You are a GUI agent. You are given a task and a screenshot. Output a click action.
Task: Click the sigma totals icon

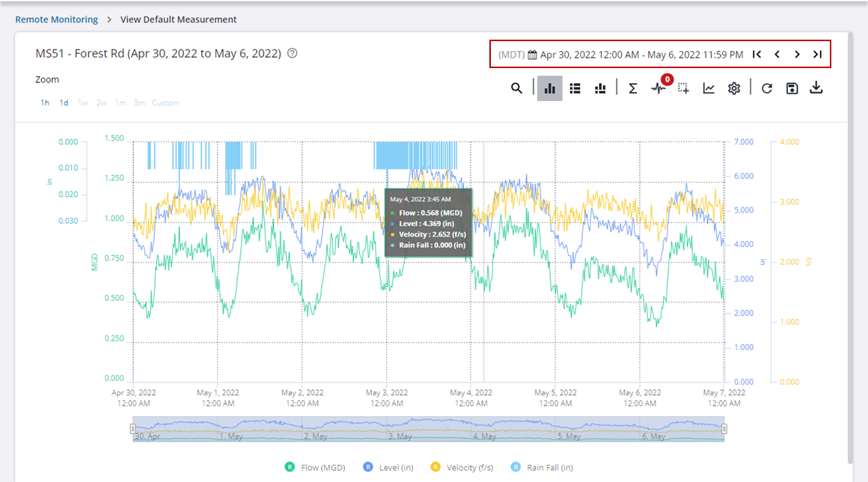[632, 88]
